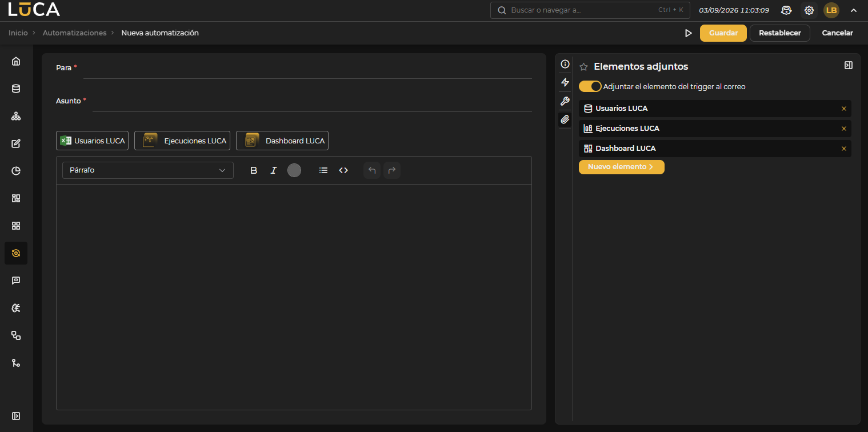The height and width of the screenshot is (432, 868).
Task: Open the Párrafo style dropdown
Action: pos(148,170)
